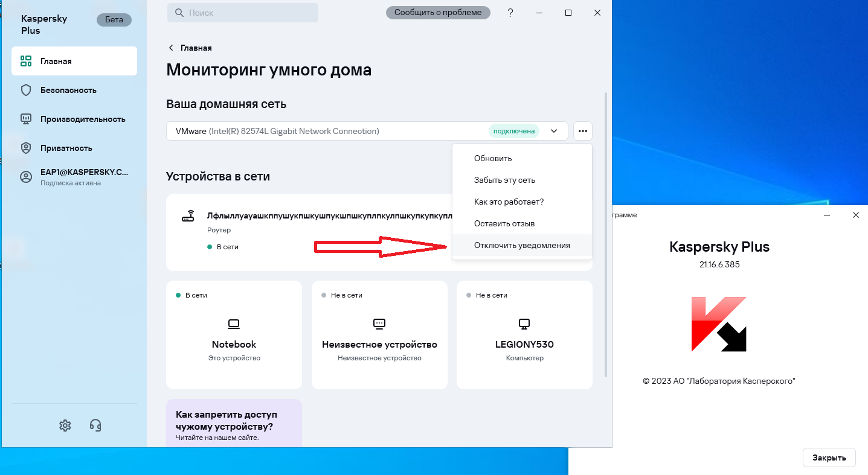This screenshot has height=475, width=868.
Task: Open the Неизвестное устройство device card
Action: [379, 334]
